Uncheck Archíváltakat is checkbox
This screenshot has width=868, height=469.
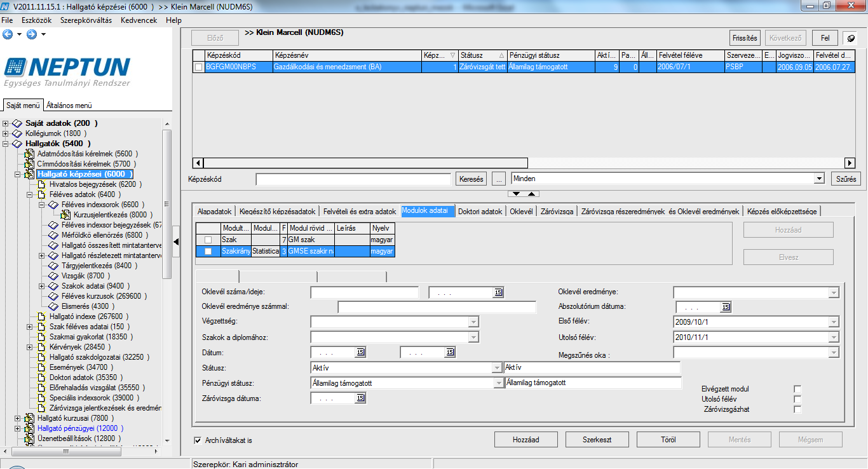tap(198, 440)
